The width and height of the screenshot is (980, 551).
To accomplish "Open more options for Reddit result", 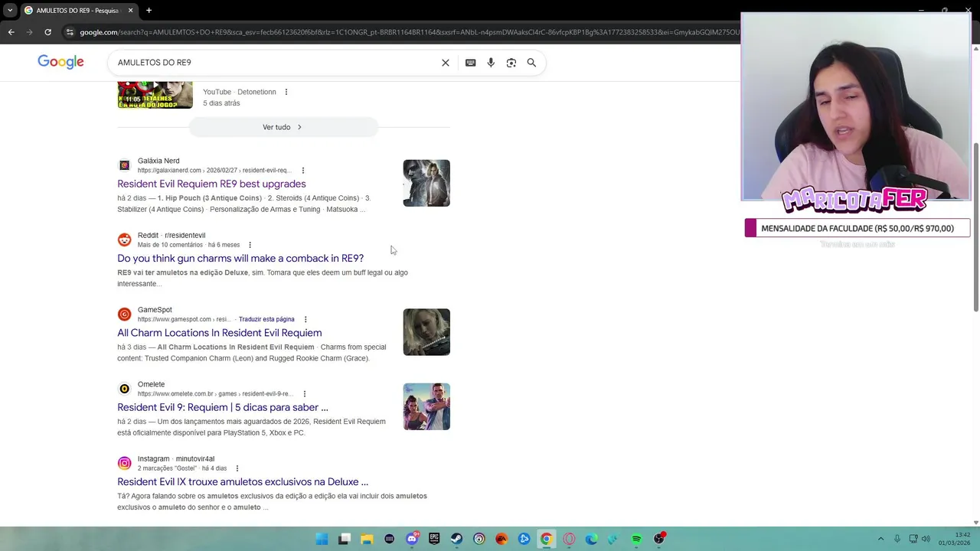I will 250,245.
